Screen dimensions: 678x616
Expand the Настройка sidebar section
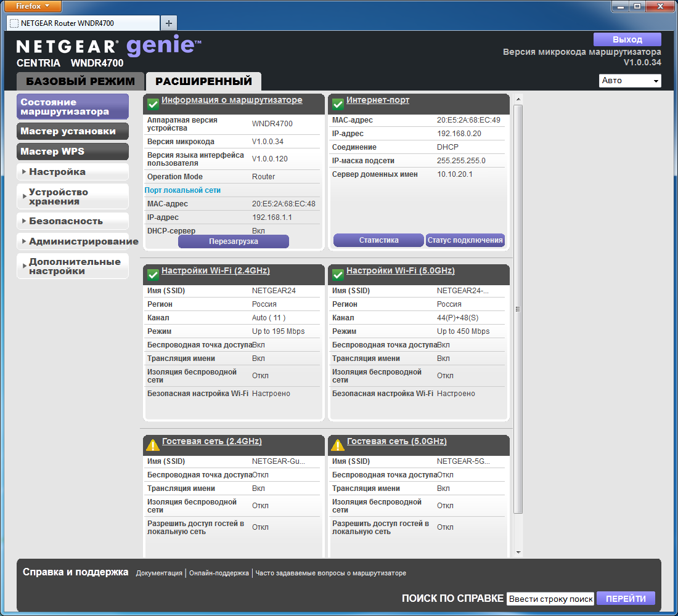[73, 172]
